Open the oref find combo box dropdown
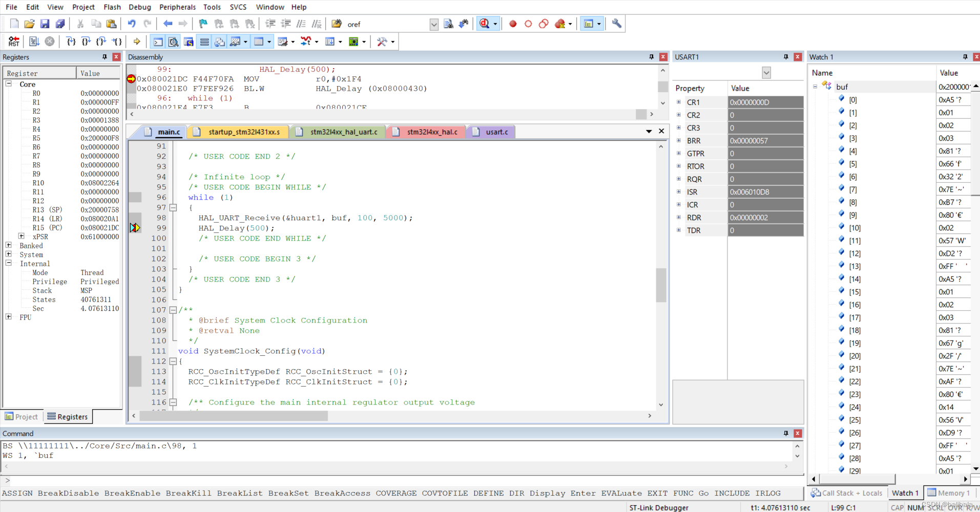The image size is (980, 512). click(x=434, y=24)
